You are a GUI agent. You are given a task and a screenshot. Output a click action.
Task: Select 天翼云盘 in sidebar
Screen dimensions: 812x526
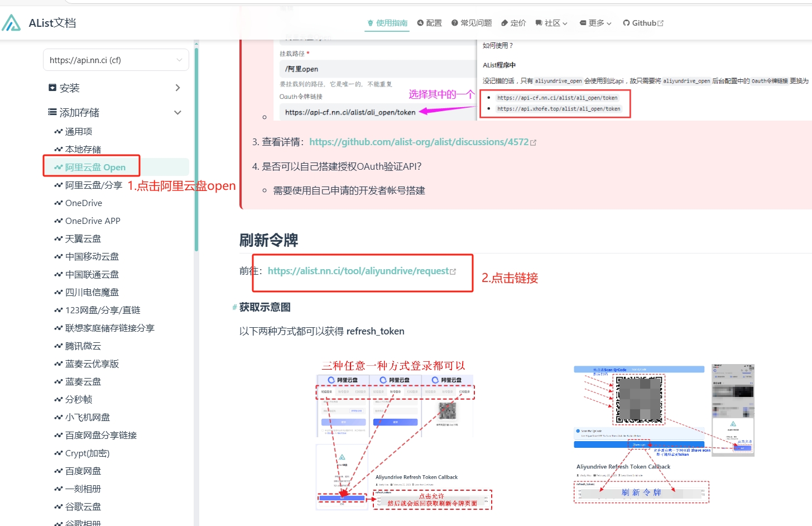point(83,238)
